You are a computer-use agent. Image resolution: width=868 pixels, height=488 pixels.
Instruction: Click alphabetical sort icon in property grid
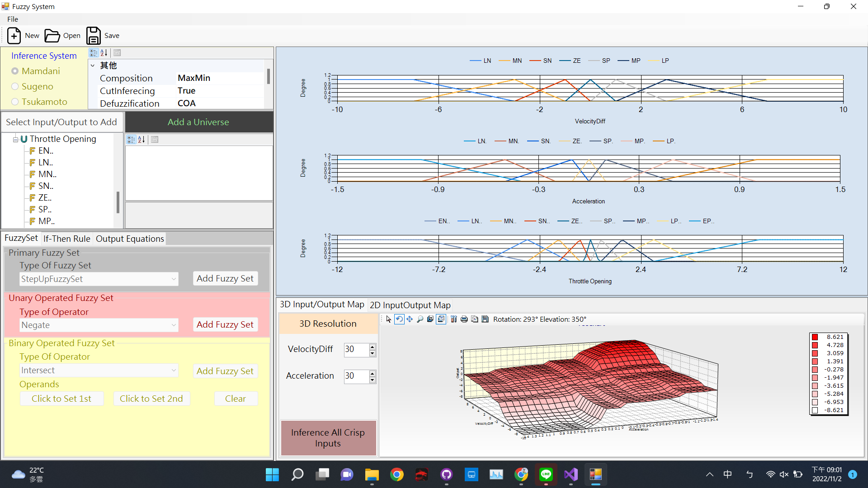[104, 53]
